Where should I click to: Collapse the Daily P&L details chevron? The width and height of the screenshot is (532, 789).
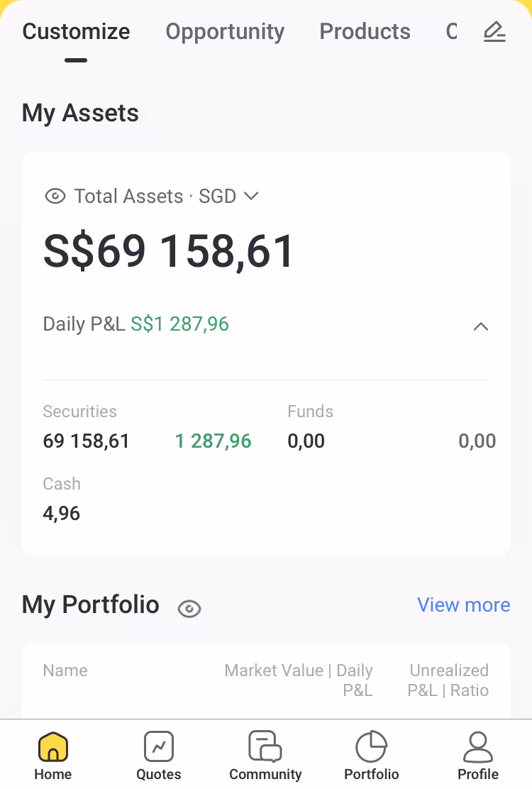[x=481, y=326]
